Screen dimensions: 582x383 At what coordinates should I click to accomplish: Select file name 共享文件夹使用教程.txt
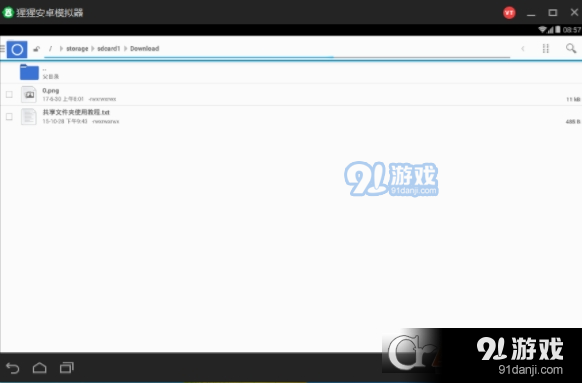point(76,112)
